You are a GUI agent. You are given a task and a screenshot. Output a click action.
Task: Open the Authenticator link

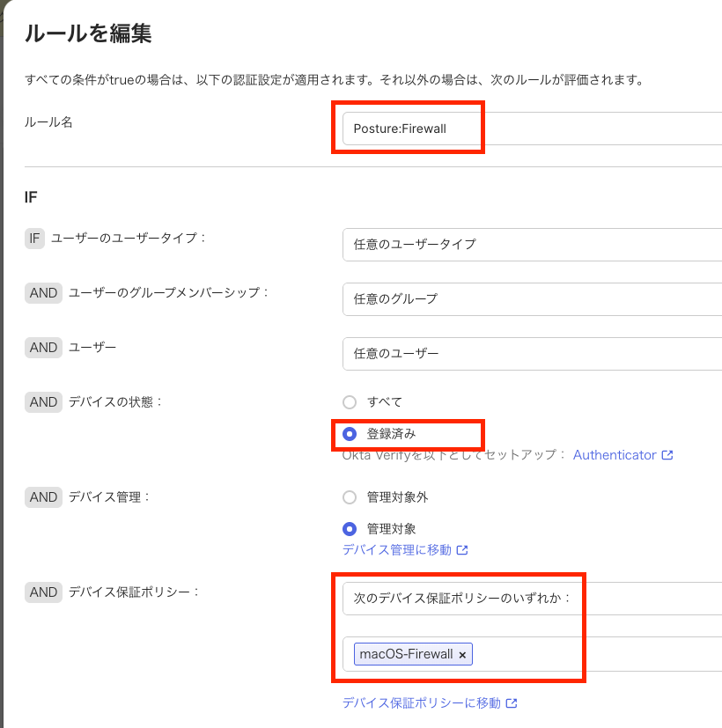click(x=615, y=455)
